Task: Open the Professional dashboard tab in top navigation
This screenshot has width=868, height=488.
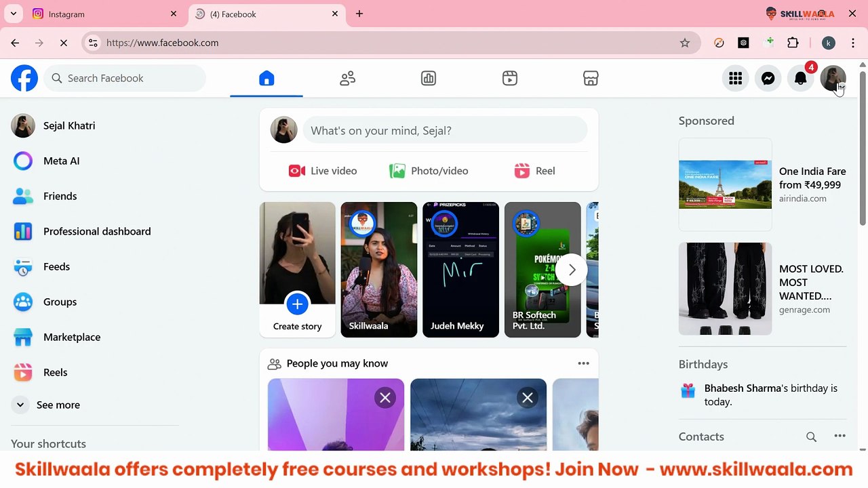Action: tap(429, 79)
